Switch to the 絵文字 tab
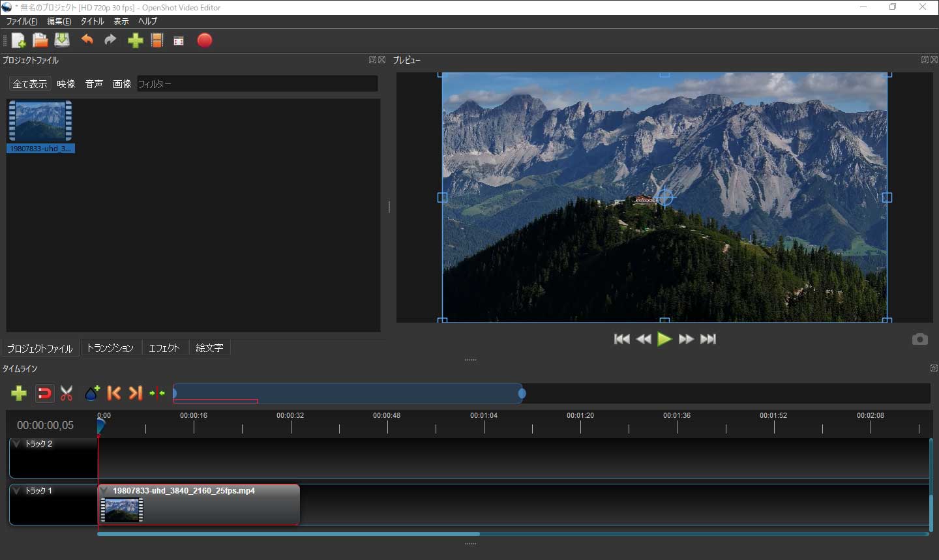Screen dimensions: 939x560 click(209, 348)
